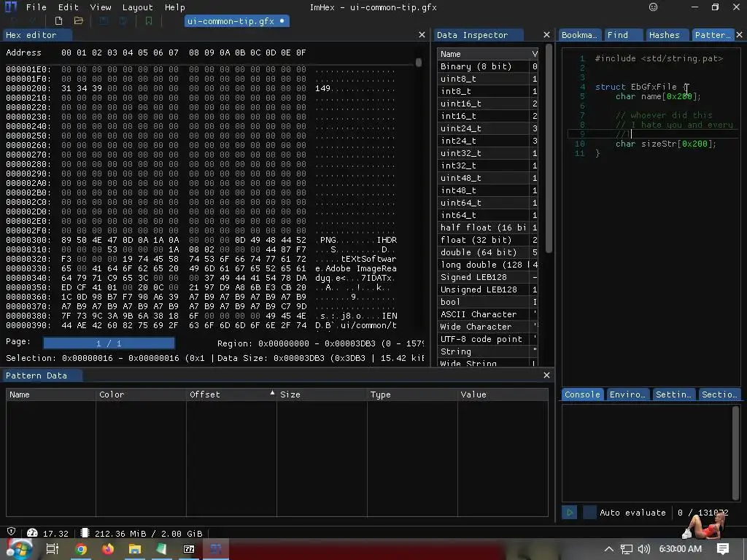Open the Help menu
Viewport: 747px width, 560px height.
175,7
